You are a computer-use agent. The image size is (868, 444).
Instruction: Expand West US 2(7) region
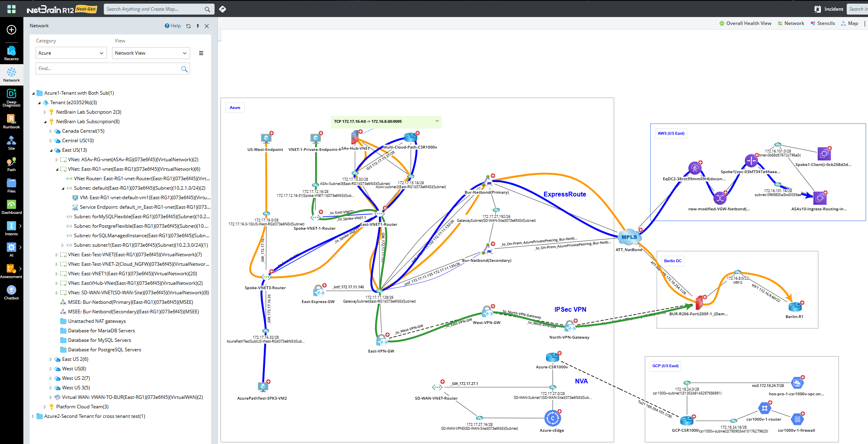tap(51, 379)
